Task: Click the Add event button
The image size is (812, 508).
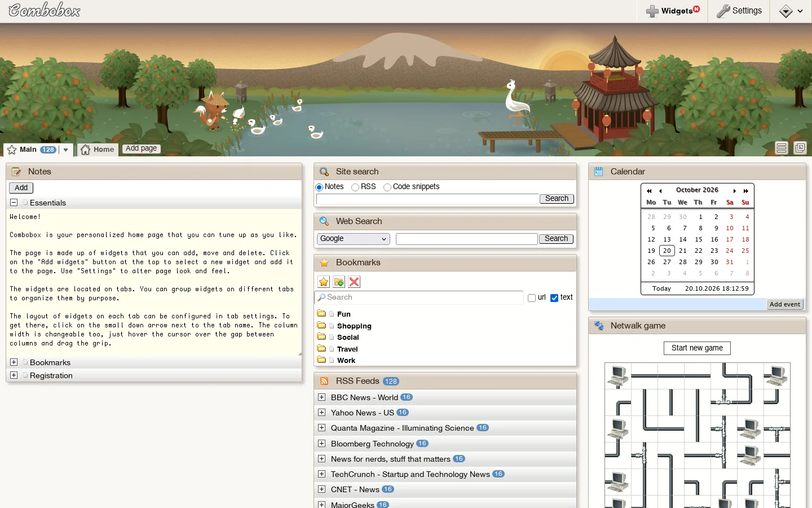Action: point(785,304)
